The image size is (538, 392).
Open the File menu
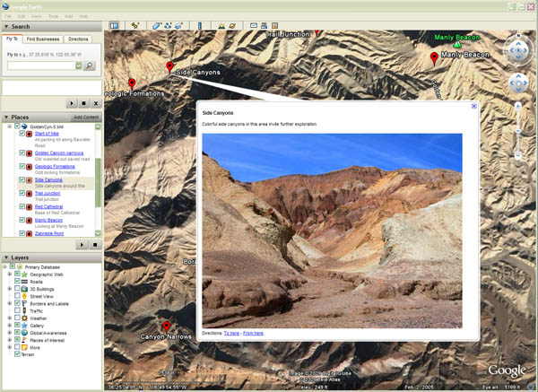pos(8,16)
